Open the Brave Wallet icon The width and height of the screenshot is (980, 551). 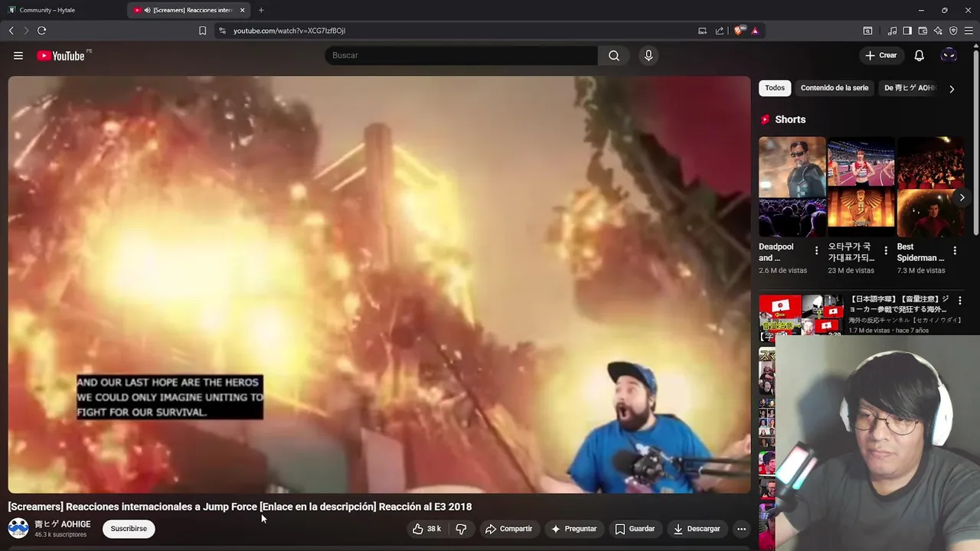[923, 31]
